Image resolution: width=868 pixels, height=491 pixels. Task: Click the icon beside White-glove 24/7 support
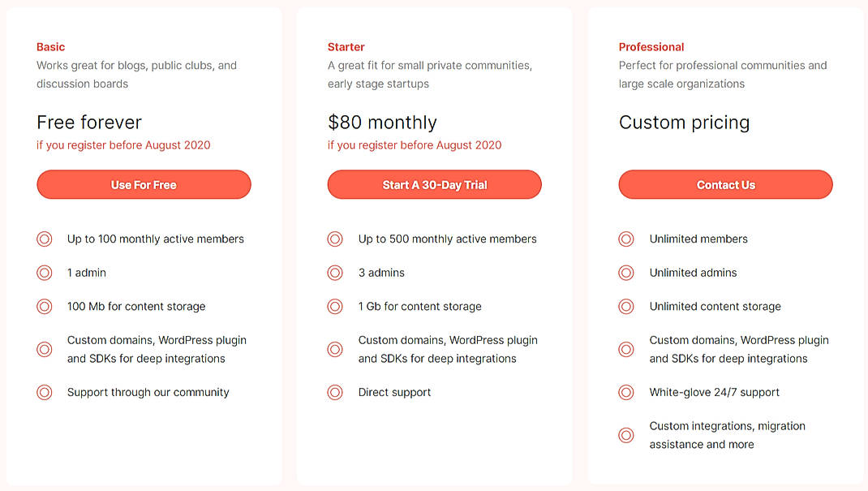click(x=625, y=392)
